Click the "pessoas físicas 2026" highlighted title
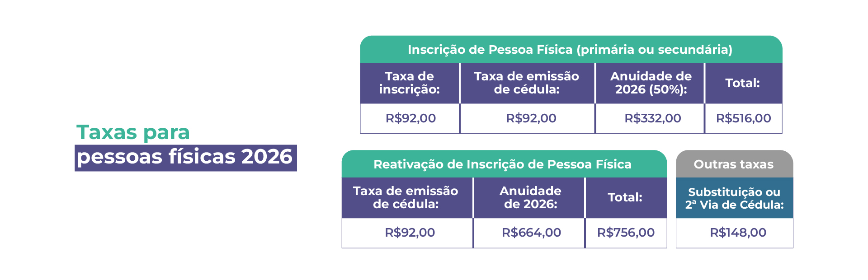 pos(185,157)
